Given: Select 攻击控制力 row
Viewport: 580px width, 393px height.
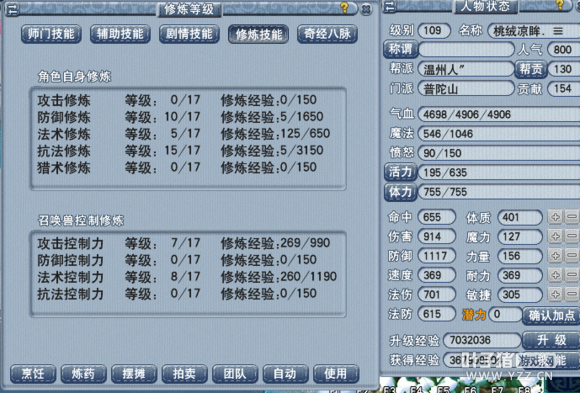Looking at the screenshot, I should tap(183, 243).
